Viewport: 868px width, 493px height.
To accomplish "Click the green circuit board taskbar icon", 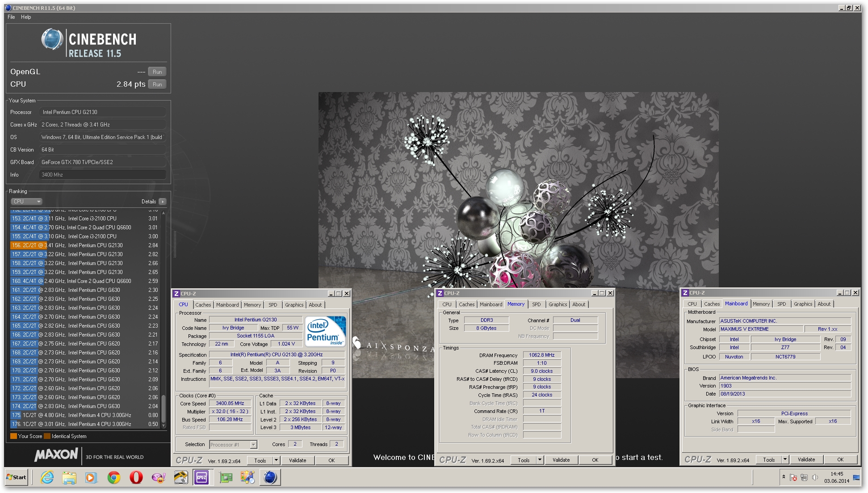I will tap(226, 477).
